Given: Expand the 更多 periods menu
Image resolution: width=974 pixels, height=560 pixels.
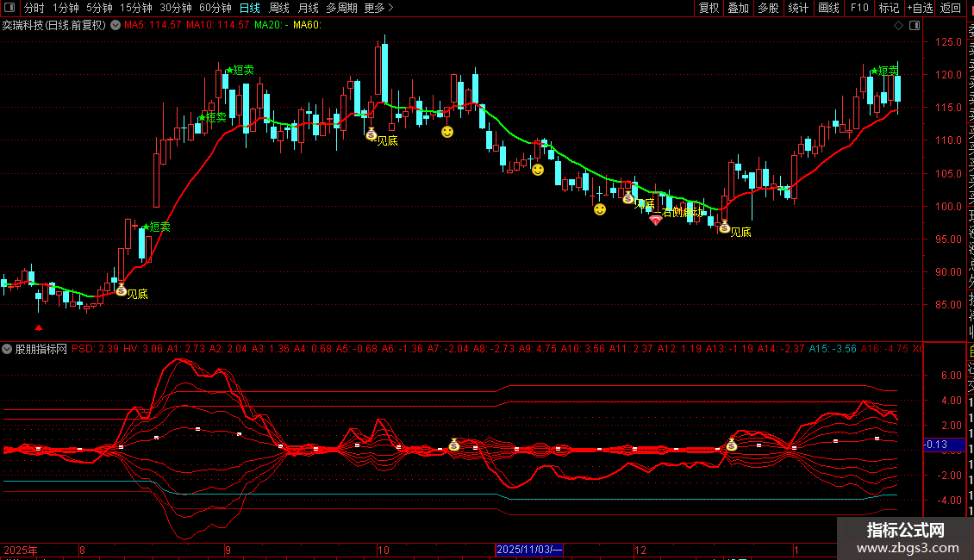Looking at the screenshot, I should [x=378, y=8].
